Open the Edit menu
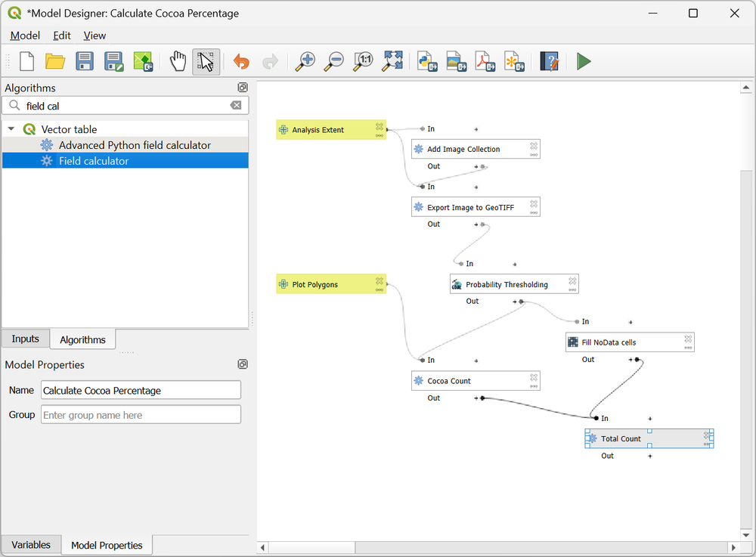756x557 pixels. pyautogui.click(x=62, y=36)
